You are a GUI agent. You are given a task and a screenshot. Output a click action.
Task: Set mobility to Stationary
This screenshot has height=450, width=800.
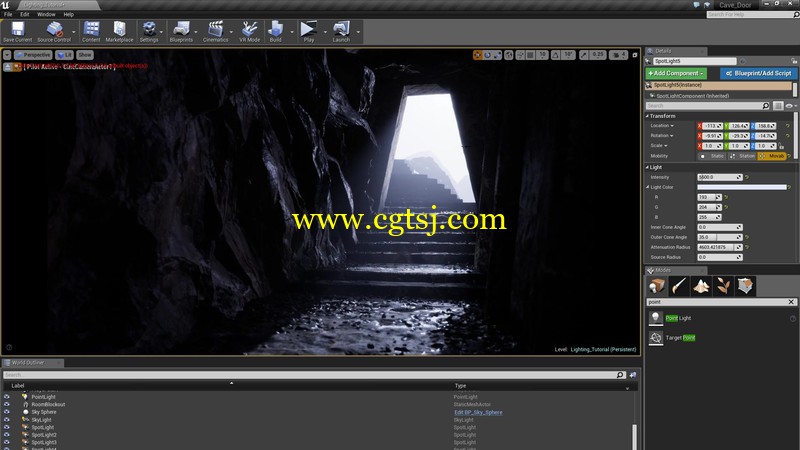(x=742, y=156)
